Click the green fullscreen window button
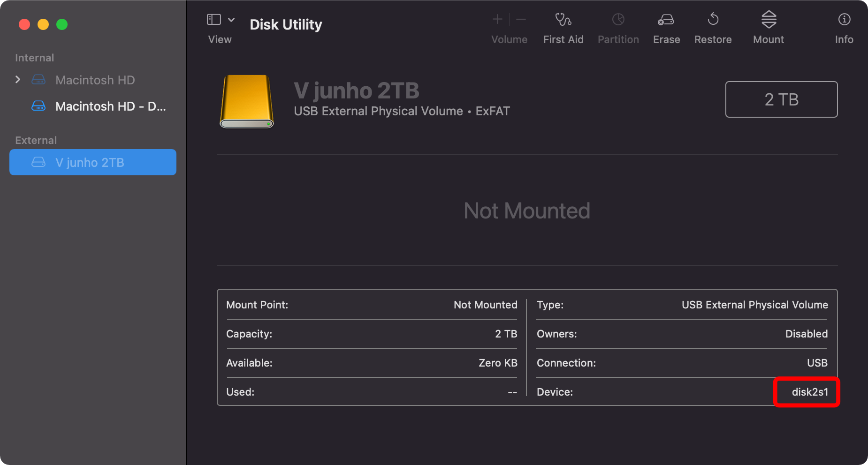This screenshot has width=868, height=465. (x=62, y=24)
